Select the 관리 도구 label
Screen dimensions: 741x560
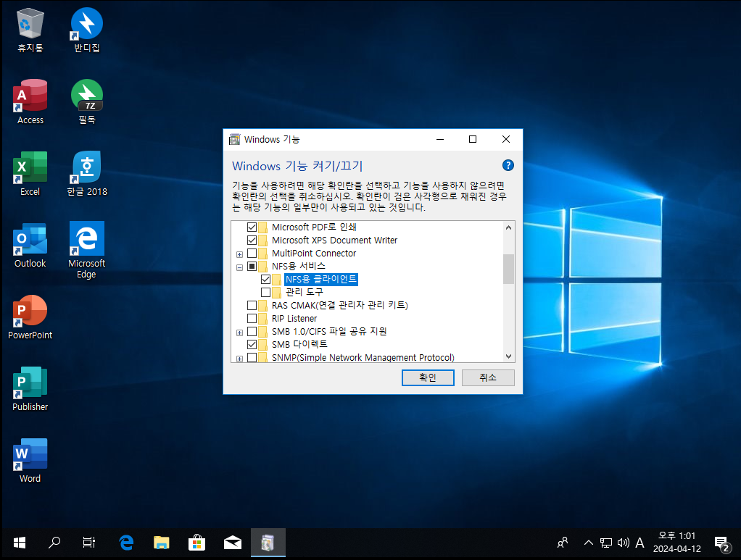305,292
